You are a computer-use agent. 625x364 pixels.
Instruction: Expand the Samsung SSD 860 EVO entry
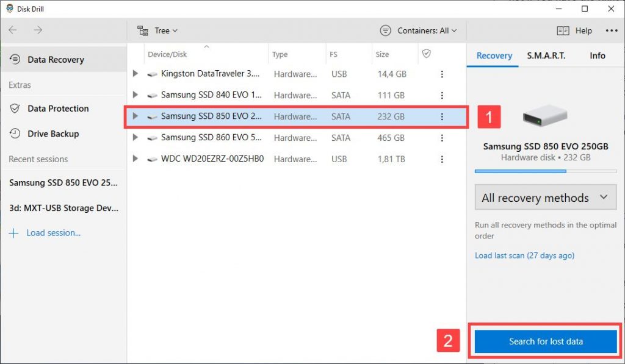tap(135, 138)
